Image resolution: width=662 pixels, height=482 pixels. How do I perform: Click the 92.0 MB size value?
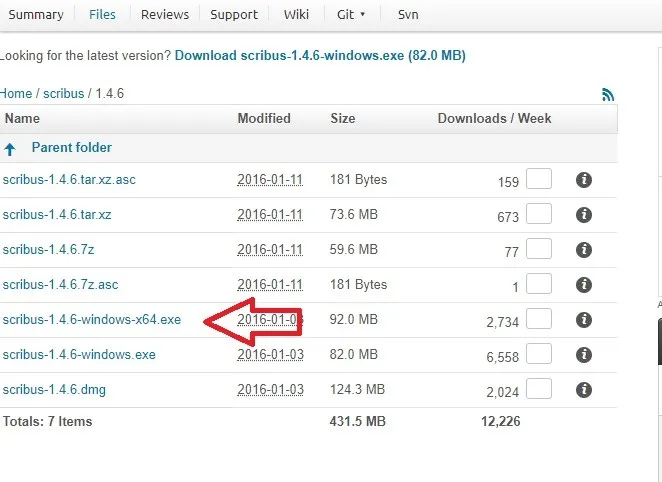(x=353, y=320)
